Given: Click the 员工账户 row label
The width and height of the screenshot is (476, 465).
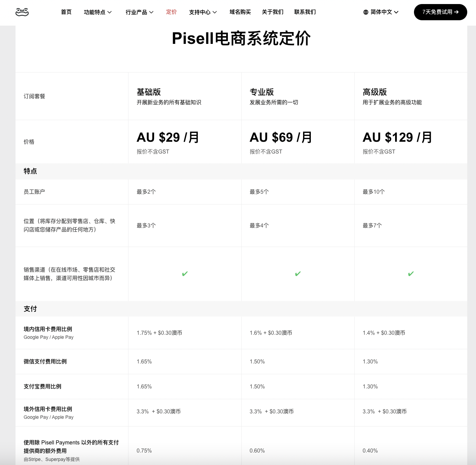Looking at the screenshot, I should pos(34,192).
